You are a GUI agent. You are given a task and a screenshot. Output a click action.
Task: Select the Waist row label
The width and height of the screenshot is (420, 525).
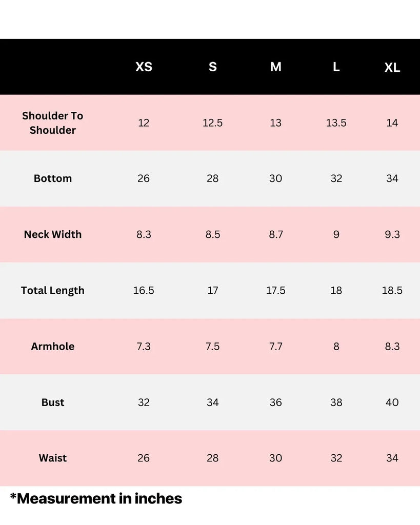tap(53, 458)
